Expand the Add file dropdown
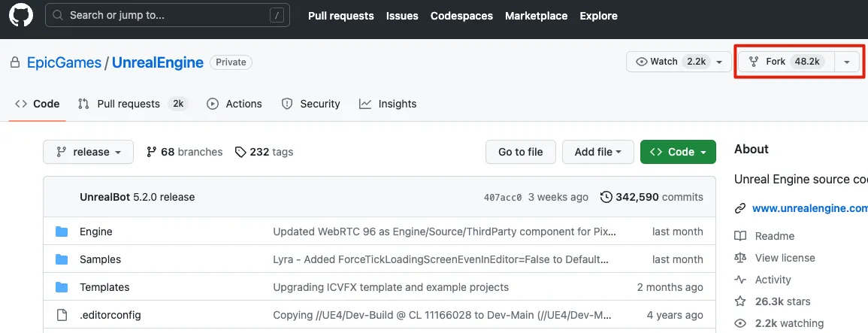The width and height of the screenshot is (868, 333). pyautogui.click(x=597, y=152)
